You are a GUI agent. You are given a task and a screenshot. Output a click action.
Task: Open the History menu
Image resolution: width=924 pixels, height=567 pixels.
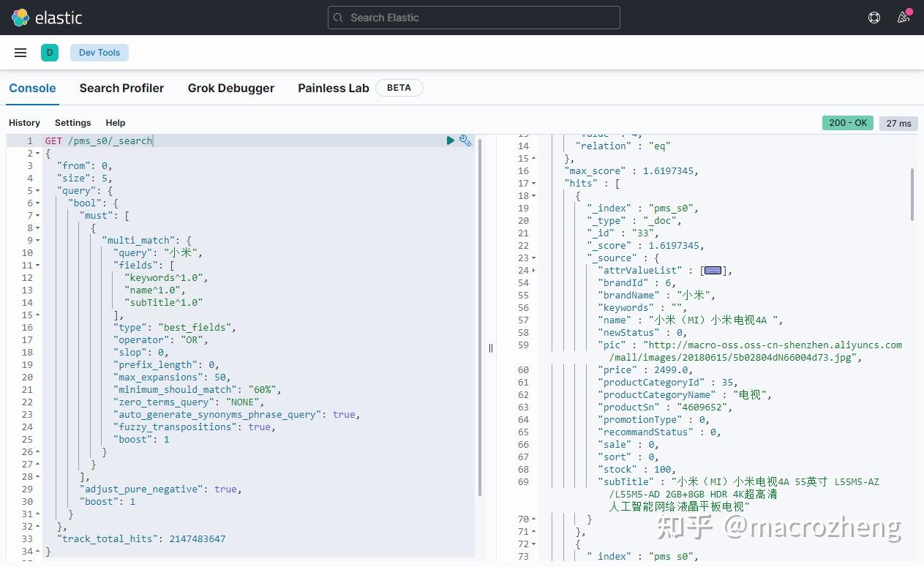click(24, 122)
